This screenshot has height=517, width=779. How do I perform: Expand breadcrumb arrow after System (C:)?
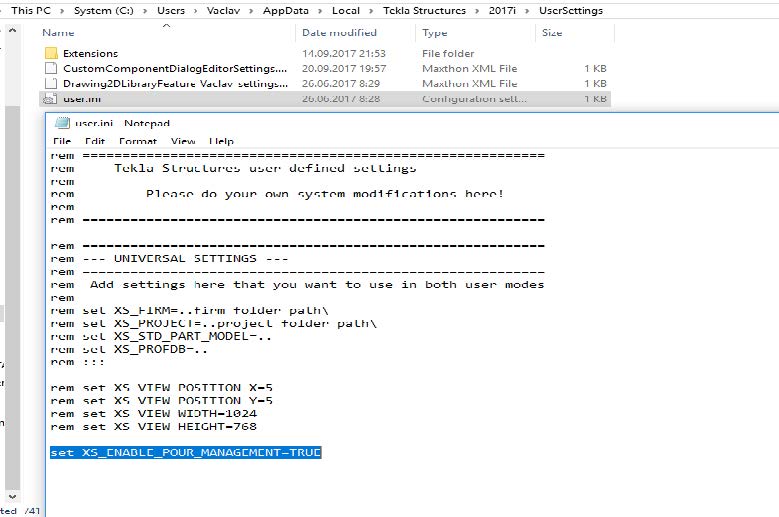[145, 11]
